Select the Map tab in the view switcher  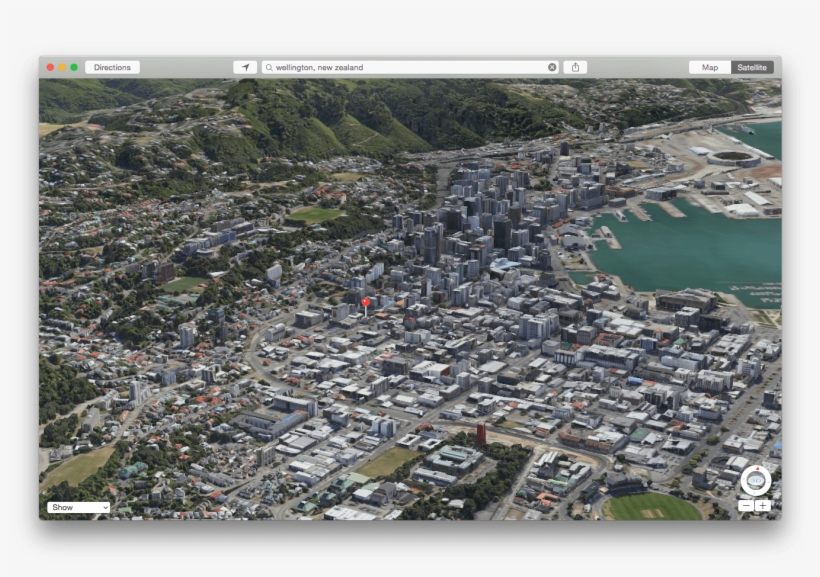(710, 67)
